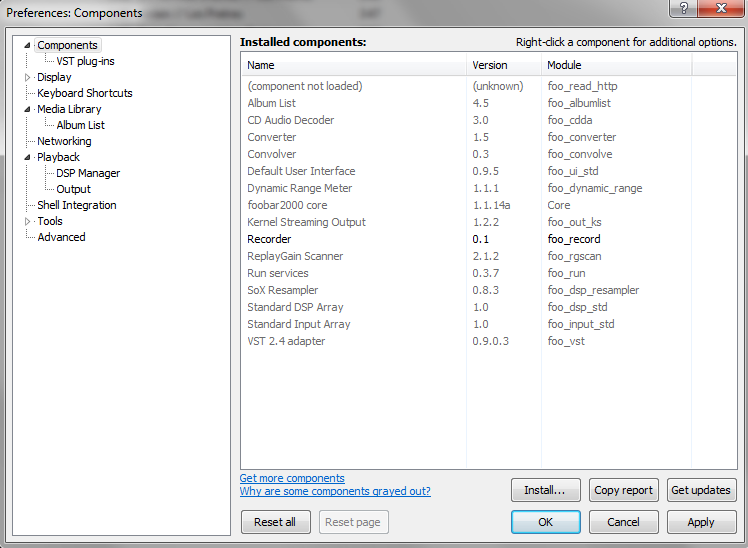
Task: Select the foobar2000 core row
Action: (488, 205)
